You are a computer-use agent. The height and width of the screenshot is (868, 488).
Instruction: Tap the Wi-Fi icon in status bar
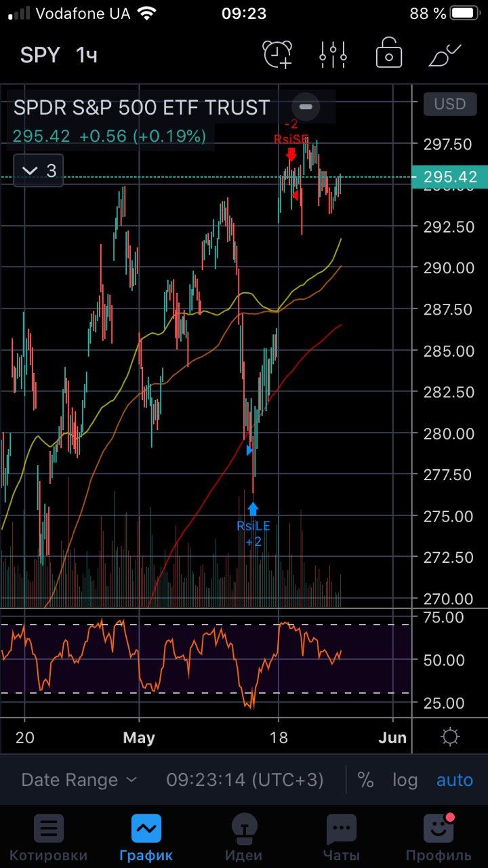146,13
